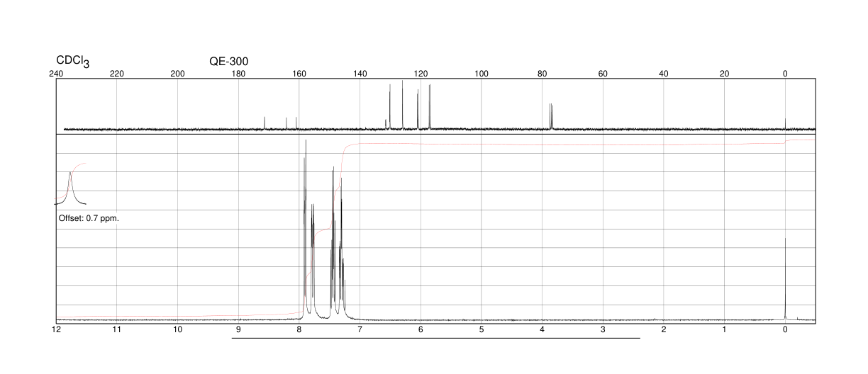Viewport: 868px width, 374px height.
Task: Click the 240 tick on carbon axis
Action: [x=57, y=74]
